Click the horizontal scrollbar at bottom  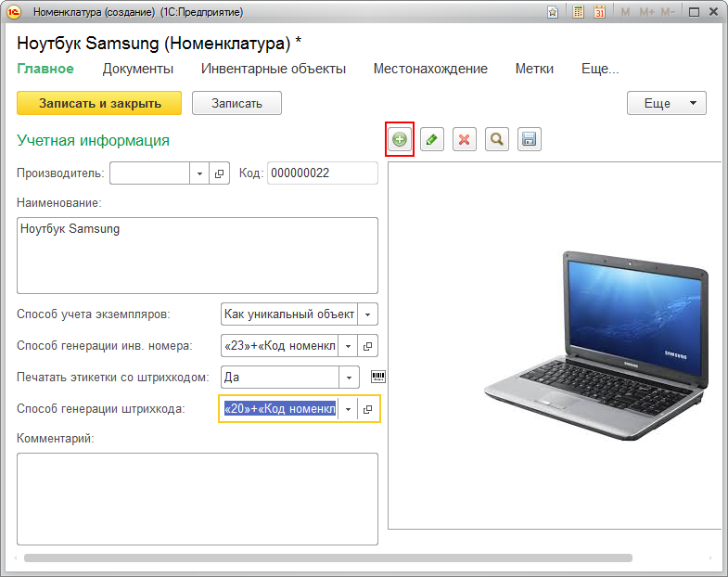click(327, 558)
